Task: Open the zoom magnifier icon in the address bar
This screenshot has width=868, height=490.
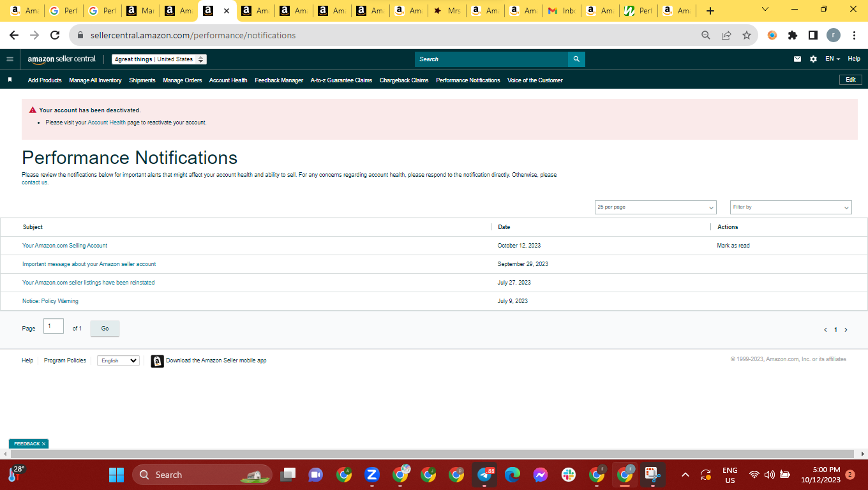Action: 706,36
